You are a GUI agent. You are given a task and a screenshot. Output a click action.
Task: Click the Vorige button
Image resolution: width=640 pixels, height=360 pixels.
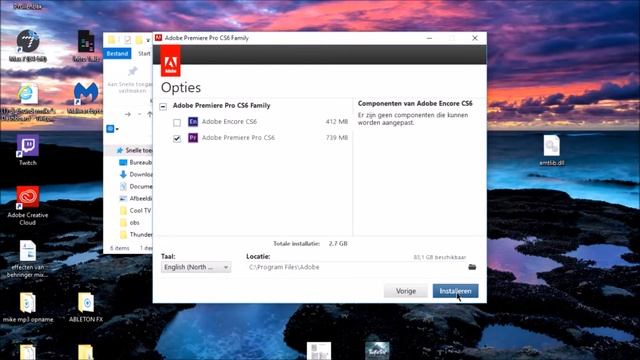pos(406,291)
